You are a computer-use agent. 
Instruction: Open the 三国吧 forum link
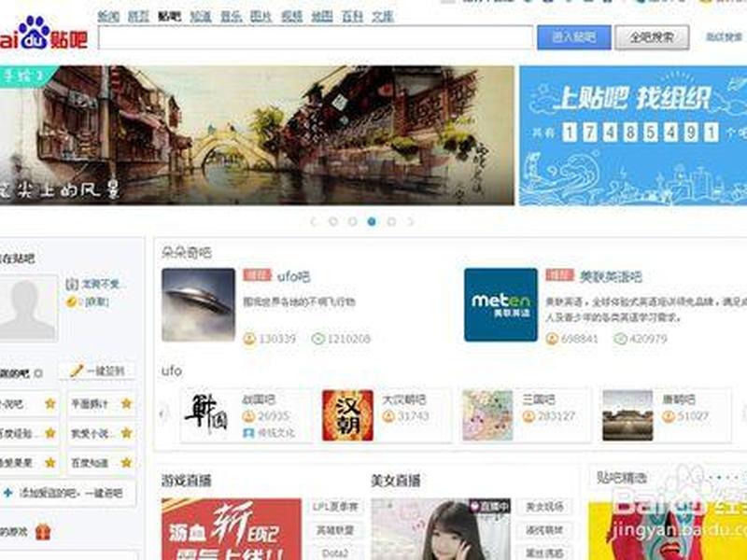click(x=539, y=399)
